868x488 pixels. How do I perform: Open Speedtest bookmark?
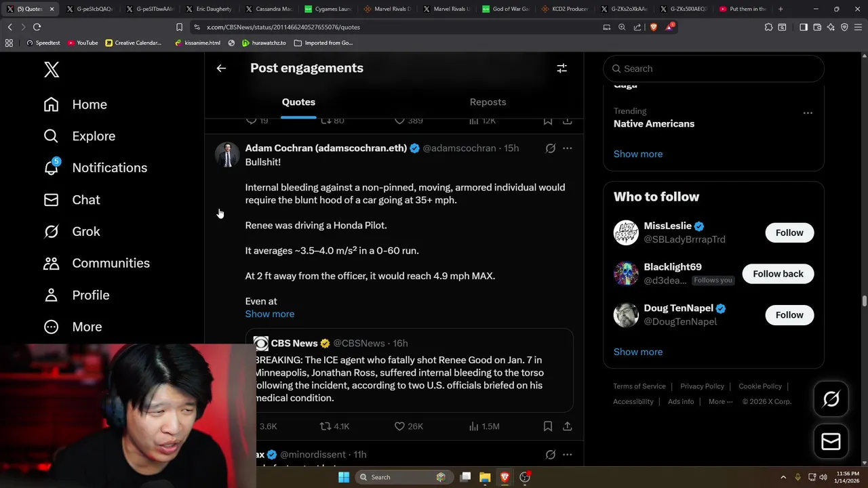[43, 43]
